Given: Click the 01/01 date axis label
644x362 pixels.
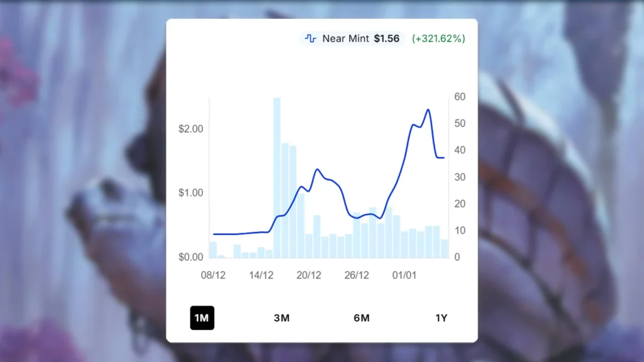Looking at the screenshot, I should tap(404, 275).
